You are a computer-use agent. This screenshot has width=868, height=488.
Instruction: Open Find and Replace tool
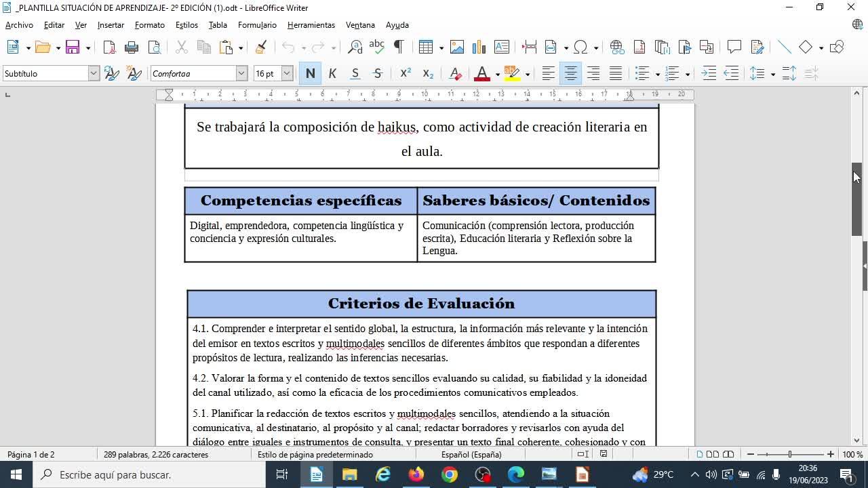355,47
